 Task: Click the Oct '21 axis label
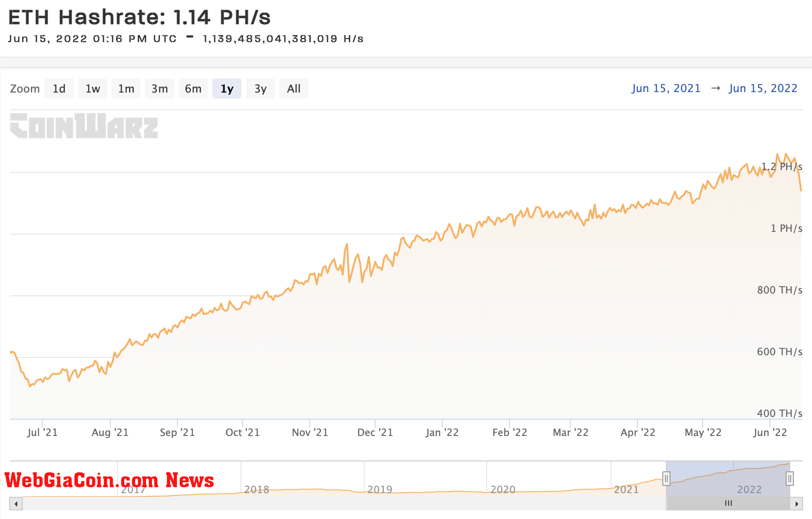click(x=243, y=432)
